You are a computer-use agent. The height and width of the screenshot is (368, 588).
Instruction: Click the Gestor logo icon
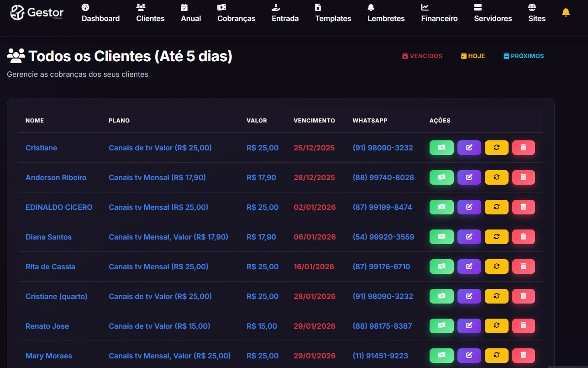[x=17, y=13]
